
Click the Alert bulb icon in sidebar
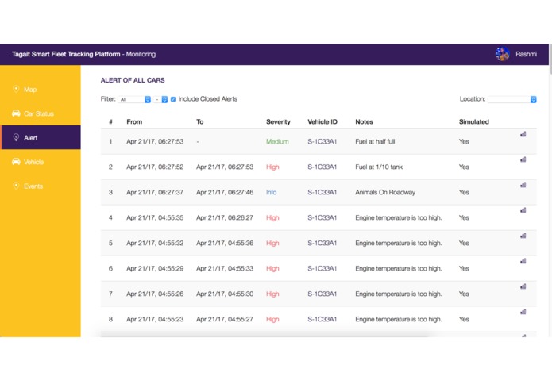[16, 137]
